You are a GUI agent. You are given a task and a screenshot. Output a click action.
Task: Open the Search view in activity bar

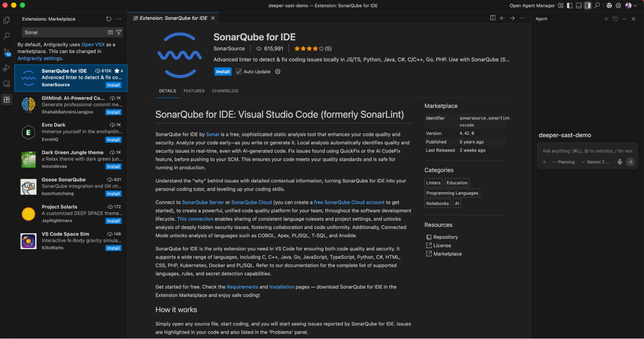pos(6,36)
